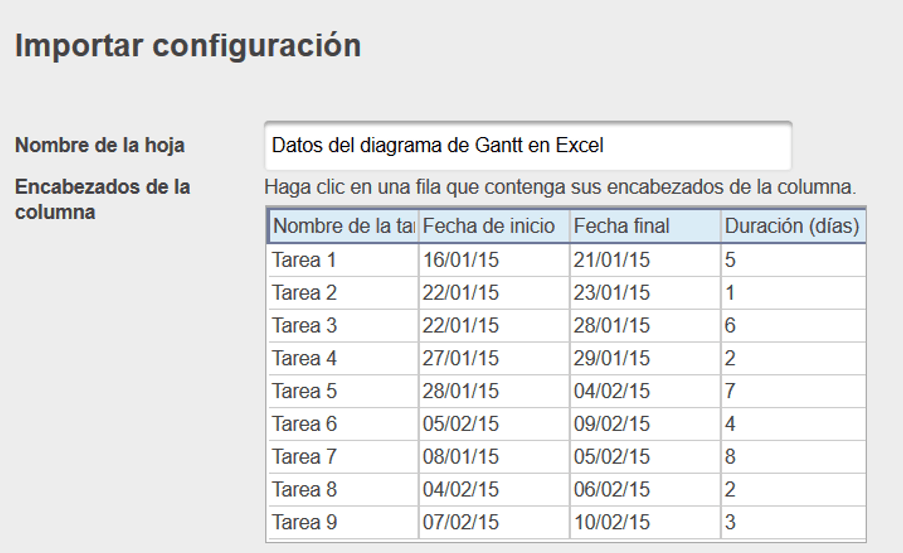Click the Nombre de la hoja text field
The image size is (903, 553).
coord(527,146)
